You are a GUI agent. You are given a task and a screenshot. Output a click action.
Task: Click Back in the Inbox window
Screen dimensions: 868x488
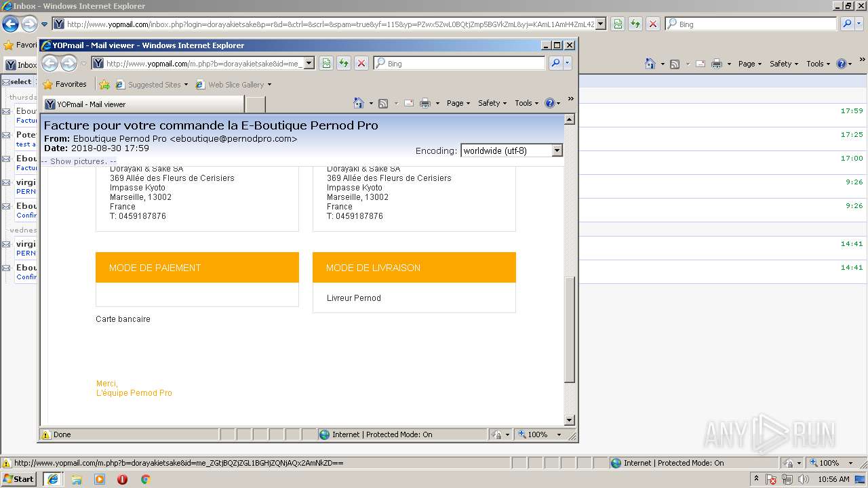pyautogui.click(x=11, y=24)
